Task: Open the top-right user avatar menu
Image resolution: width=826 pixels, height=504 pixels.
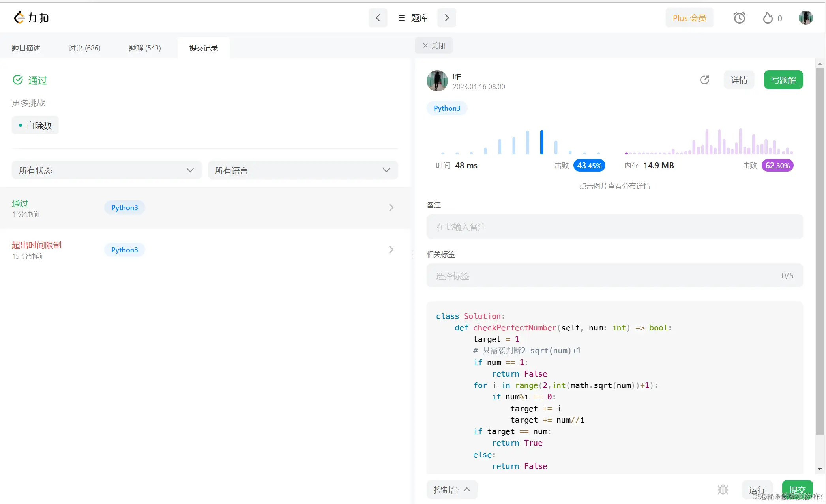Action: [x=805, y=18]
